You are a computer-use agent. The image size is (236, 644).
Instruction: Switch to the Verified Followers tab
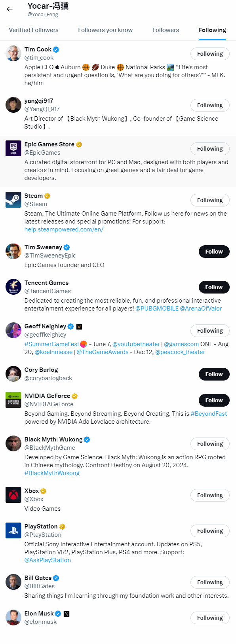34,30
